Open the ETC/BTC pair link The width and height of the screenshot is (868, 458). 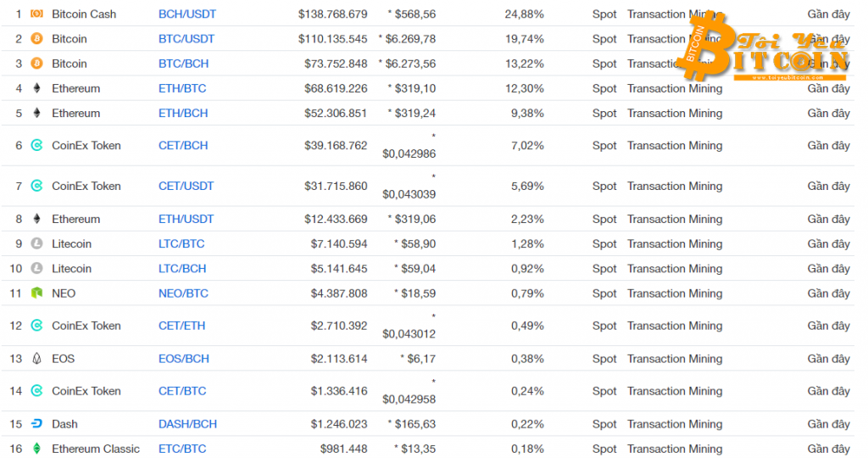coord(181,449)
